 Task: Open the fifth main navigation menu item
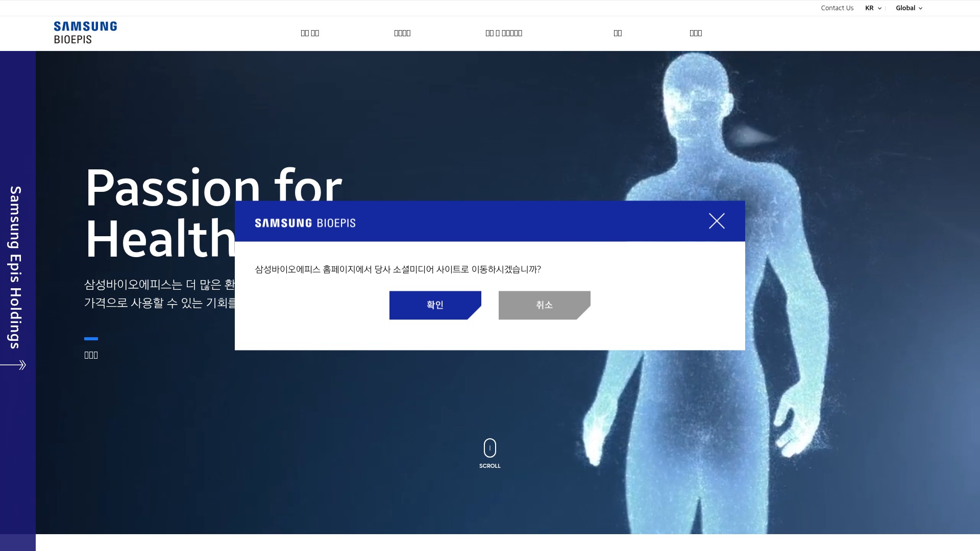pyautogui.click(x=696, y=33)
